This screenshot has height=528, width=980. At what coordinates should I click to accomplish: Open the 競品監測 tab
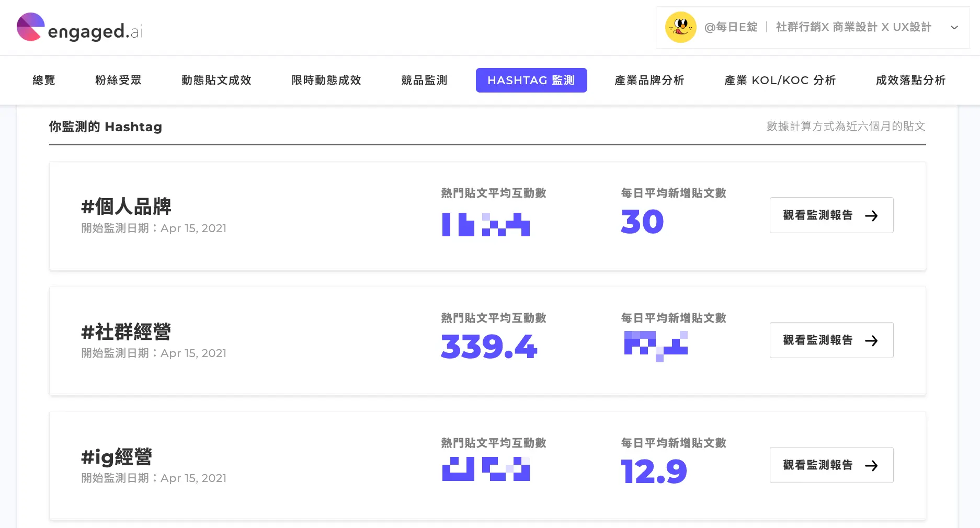point(424,80)
